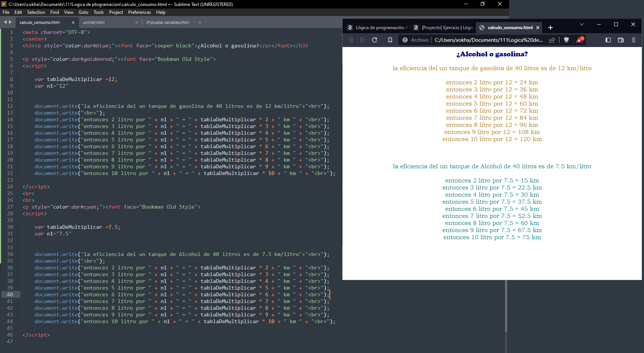Image resolution: width=644 pixels, height=353 pixels.
Task: Open the Selection menu in Sublime Text
Action: pos(36,12)
